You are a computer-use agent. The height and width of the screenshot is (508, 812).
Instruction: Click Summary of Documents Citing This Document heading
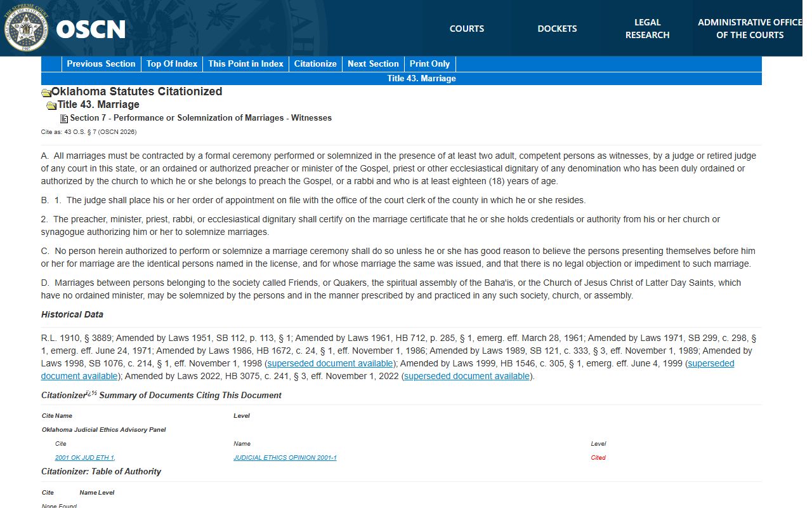[x=161, y=396]
